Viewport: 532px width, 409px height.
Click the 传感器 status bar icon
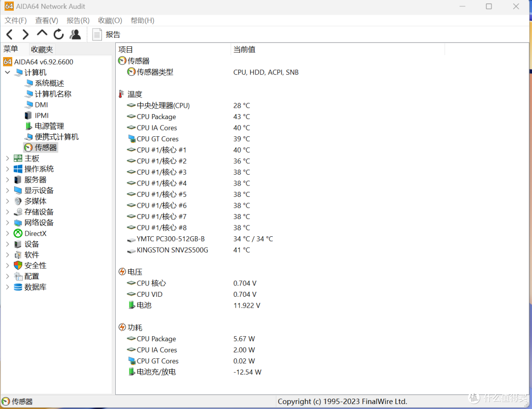pos(6,402)
